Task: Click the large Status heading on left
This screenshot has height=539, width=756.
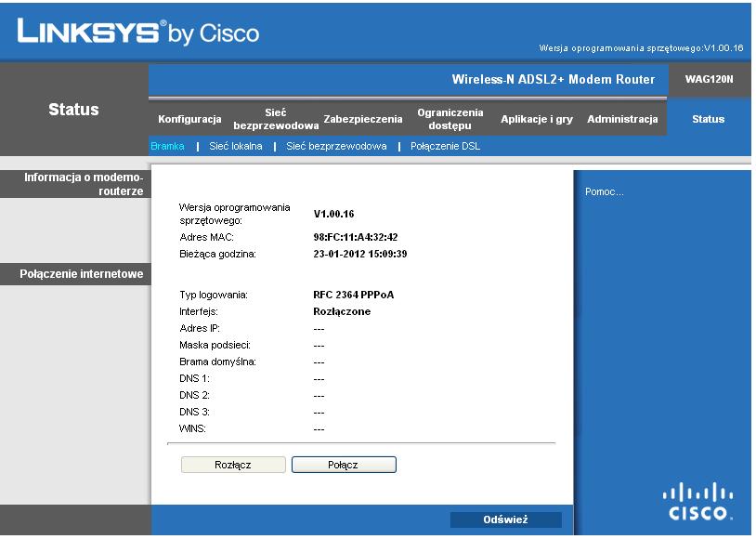Action: 73,110
